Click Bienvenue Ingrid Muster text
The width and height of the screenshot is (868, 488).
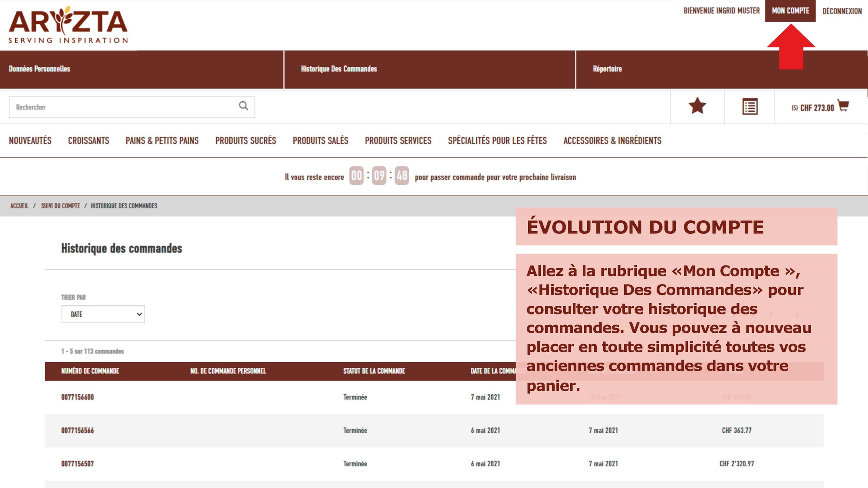(721, 11)
